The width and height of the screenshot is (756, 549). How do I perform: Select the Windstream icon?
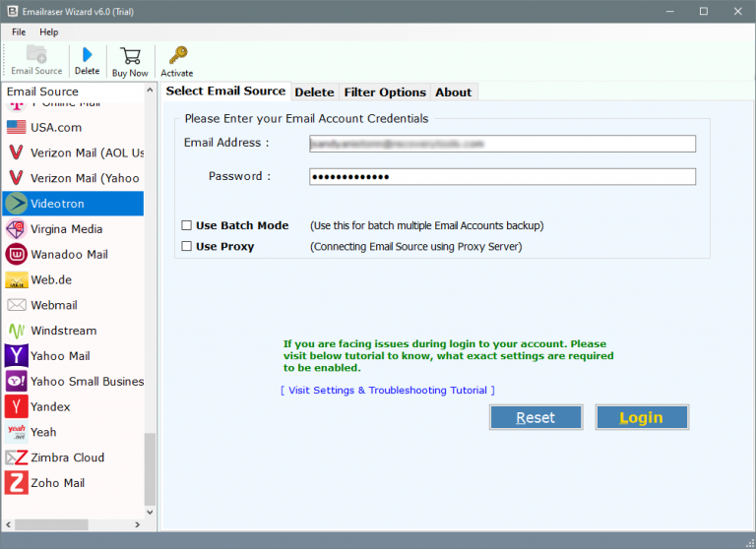[17, 331]
